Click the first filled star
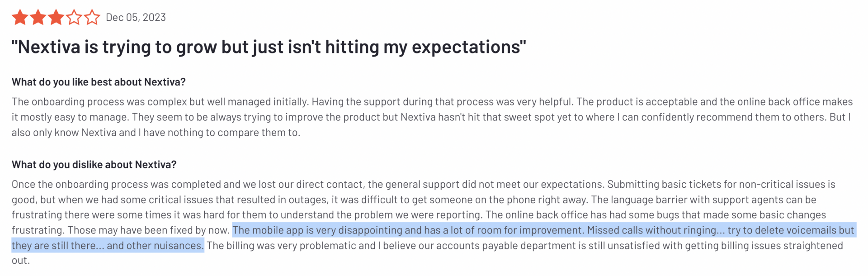This screenshot has height=276, width=868. (x=20, y=18)
